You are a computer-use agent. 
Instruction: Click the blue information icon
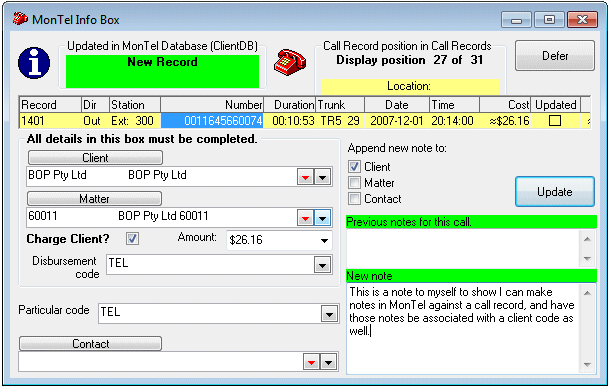click(x=34, y=63)
